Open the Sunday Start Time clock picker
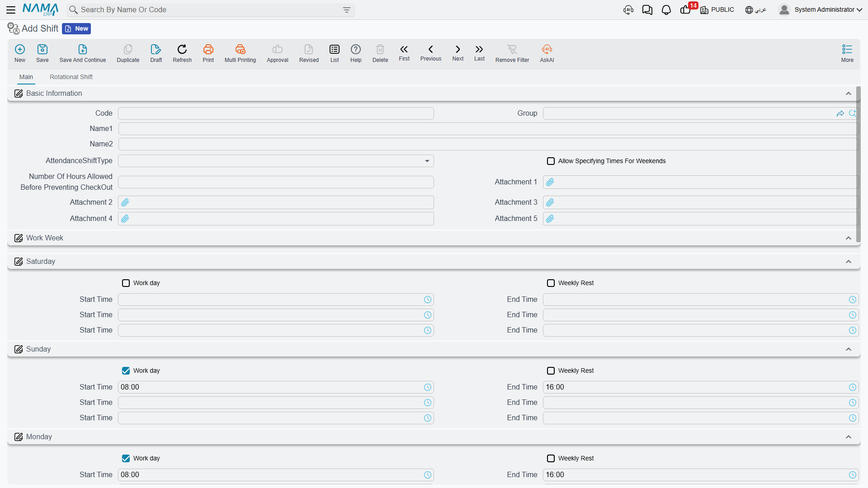 (x=427, y=387)
